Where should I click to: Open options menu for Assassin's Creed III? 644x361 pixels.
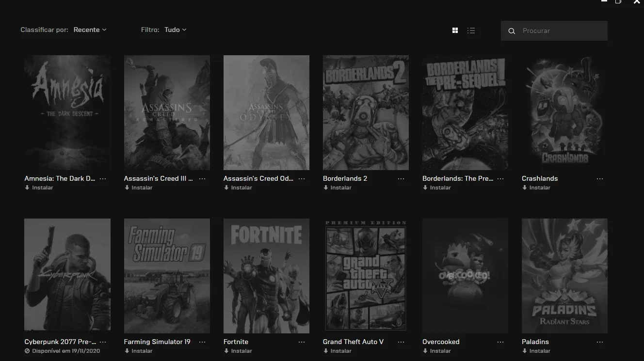202,179
